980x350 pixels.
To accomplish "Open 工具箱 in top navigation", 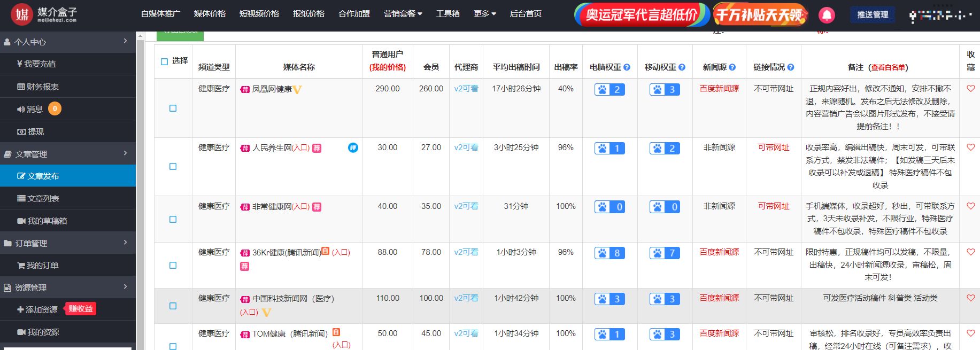I will pyautogui.click(x=447, y=13).
